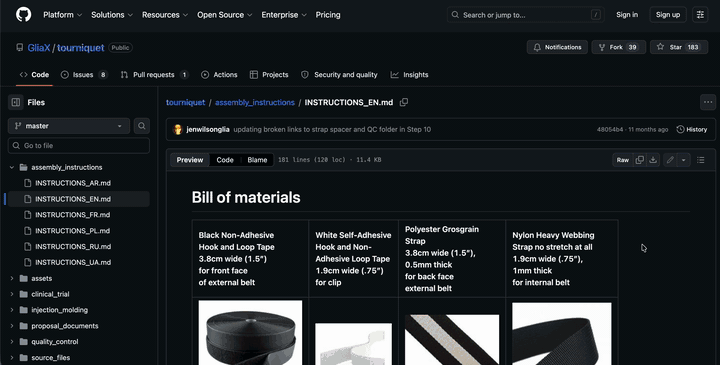Expand the Resources navigation menu

(x=165, y=15)
